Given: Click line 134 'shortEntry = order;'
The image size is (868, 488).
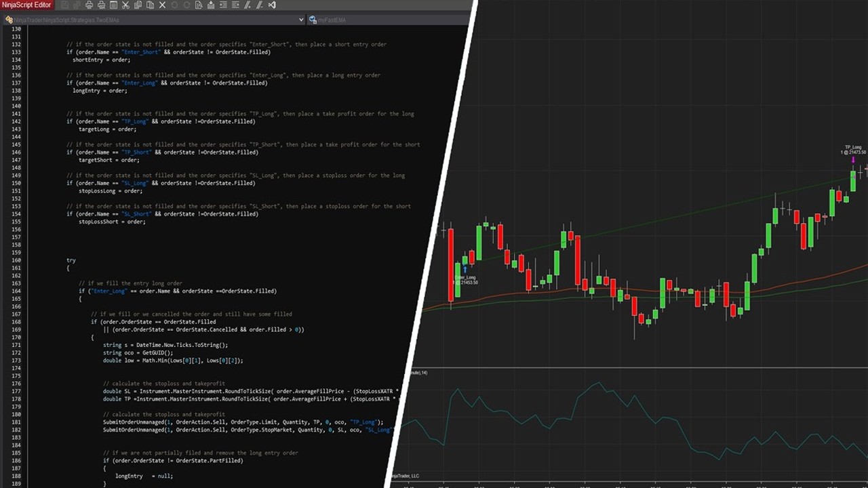Looking at the screenshot, I should (101, 60).
